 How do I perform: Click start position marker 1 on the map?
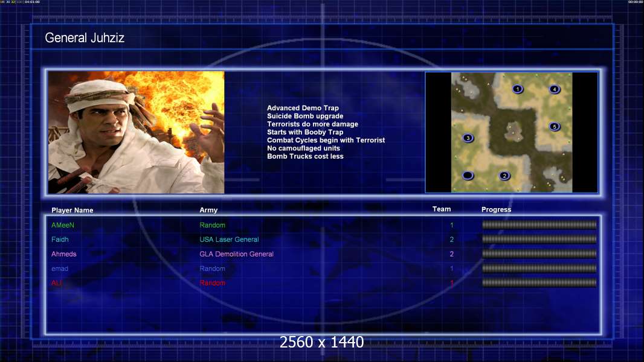(518, 89)
